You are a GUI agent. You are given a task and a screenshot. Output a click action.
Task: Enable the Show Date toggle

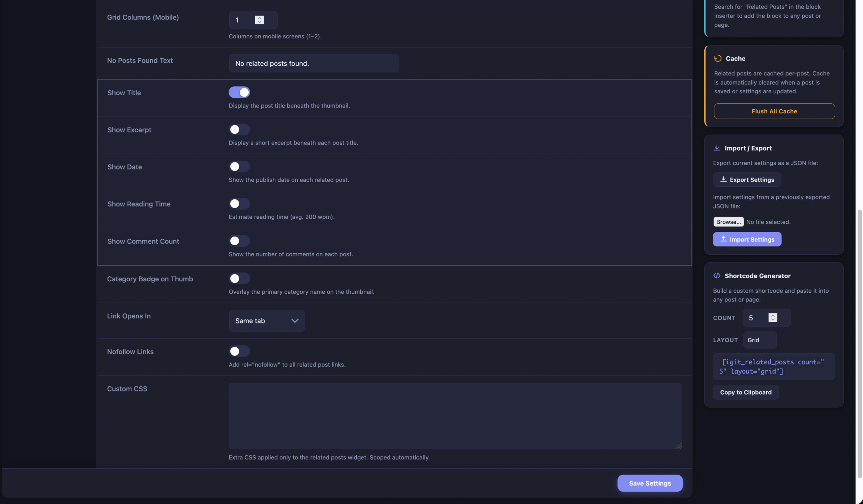(239, 167)
